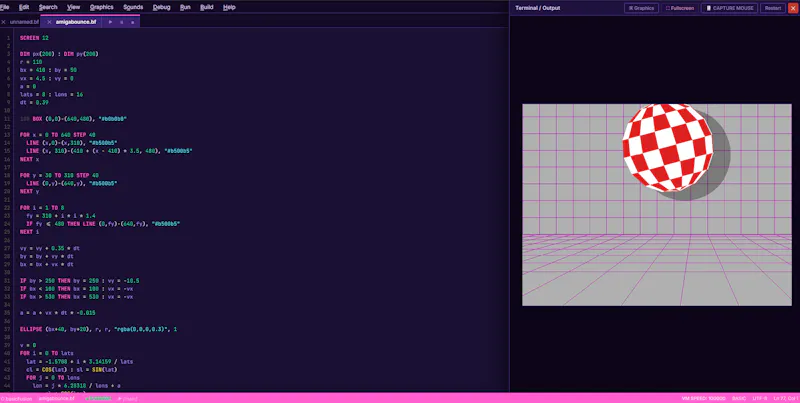Click the 'NEXT x' code line
Image resolution: width=800 pixels, height=403 pixels.
click(x=30, y=159)
